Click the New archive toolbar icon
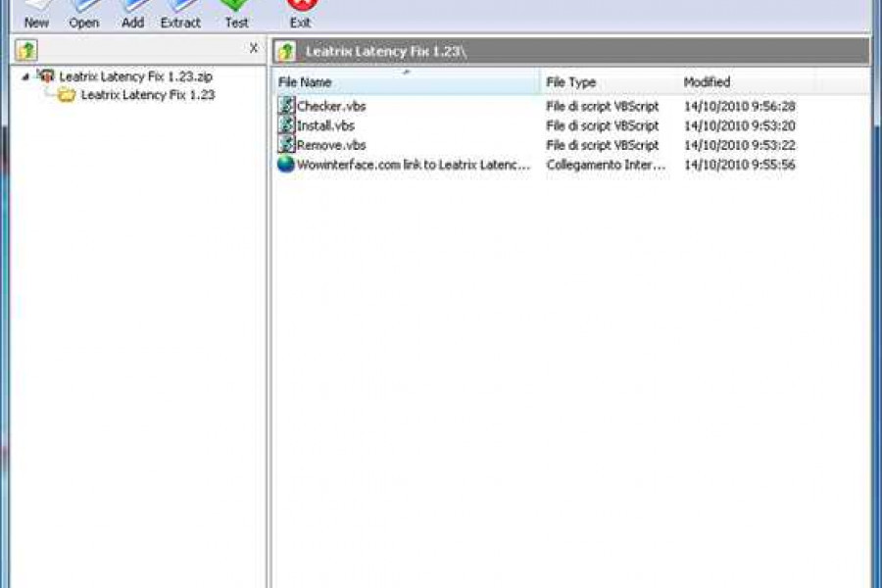Screen dimensions: 882x588 pos(36,15)
